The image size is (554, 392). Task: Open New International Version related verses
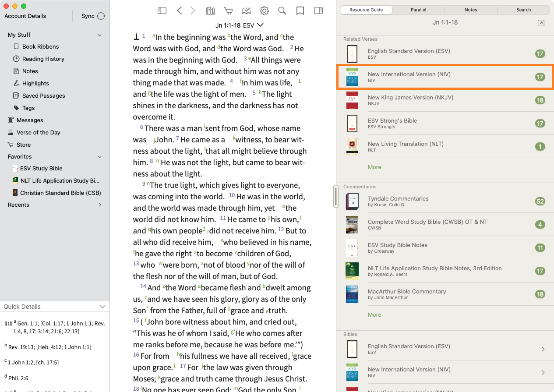[445, 77]
